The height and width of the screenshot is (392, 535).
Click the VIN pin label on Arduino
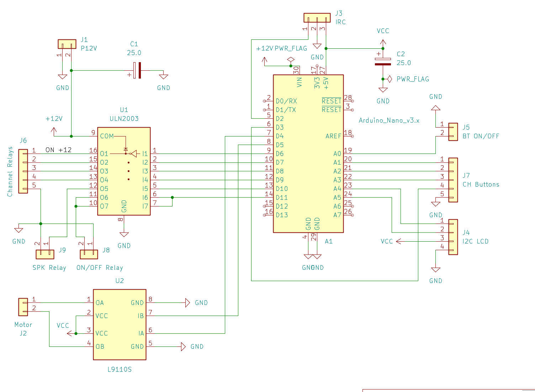(299, 82)
